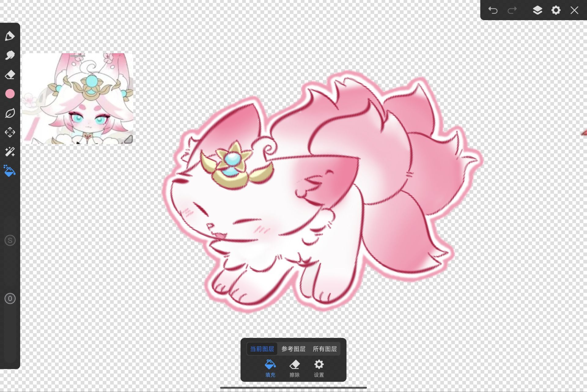Open the 设置 fill settings
Screen dimensions: 587x392
tap(319, 368)
